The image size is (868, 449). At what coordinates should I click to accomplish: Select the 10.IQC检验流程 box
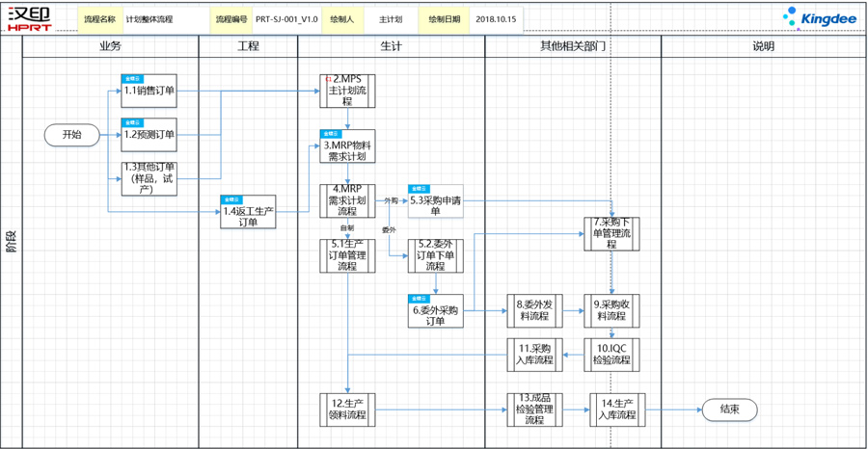611,355
